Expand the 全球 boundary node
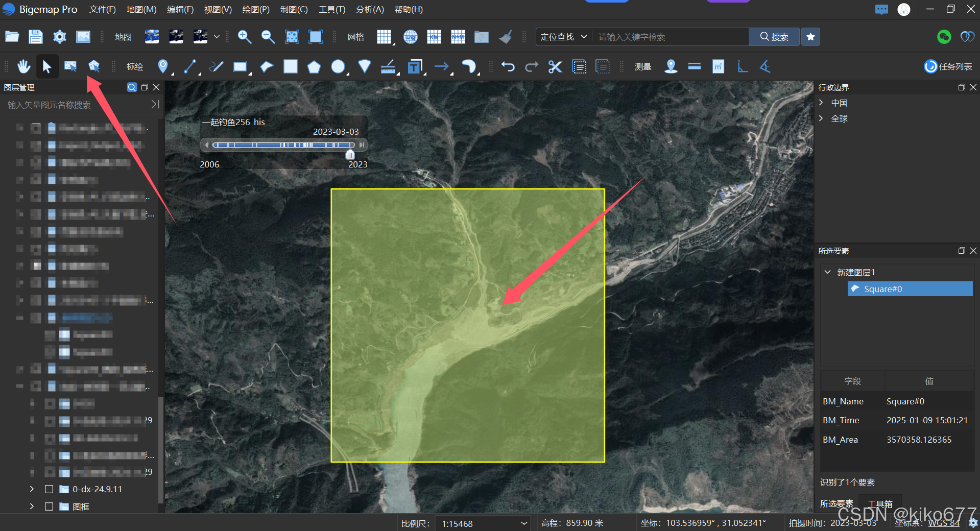Viewport: 980px width, 531px height. [x=821, y=118]
